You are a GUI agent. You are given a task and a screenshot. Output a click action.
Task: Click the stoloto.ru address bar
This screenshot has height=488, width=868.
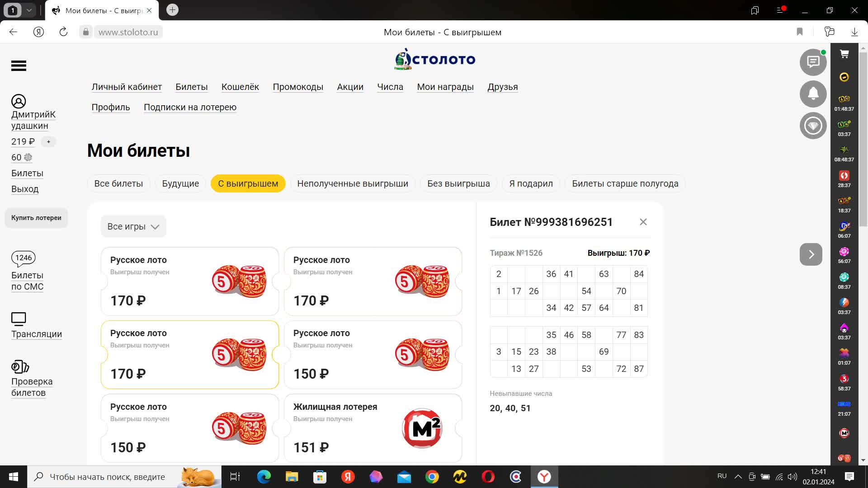pyautogui.click(x=128, y=32)
